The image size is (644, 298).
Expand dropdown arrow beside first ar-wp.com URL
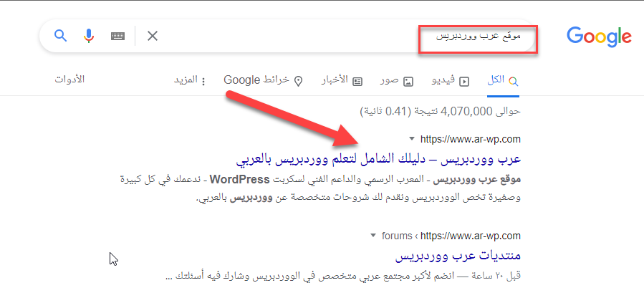click(x=412, y=139)
